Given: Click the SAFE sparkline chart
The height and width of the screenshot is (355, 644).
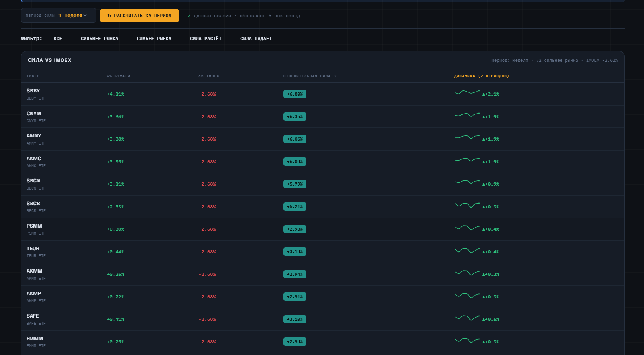Looking at the screenshot, I should click(467, 318).
